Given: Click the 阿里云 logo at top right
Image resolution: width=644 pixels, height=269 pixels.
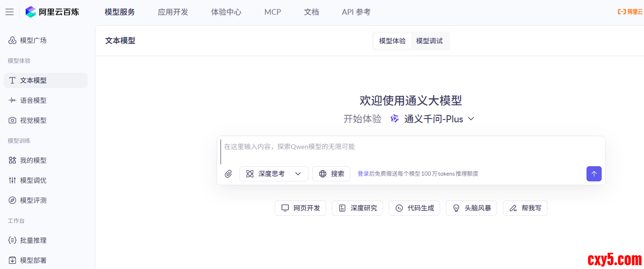Looking at the screenshot, I should pyautogui.click(x=630, y=12).
